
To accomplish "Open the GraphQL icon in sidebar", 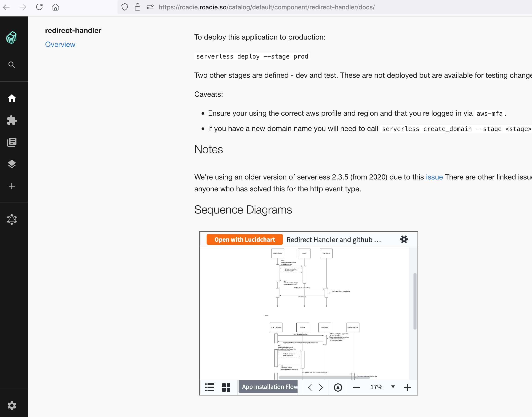I will pyautogui.click(x=12, y=219).
